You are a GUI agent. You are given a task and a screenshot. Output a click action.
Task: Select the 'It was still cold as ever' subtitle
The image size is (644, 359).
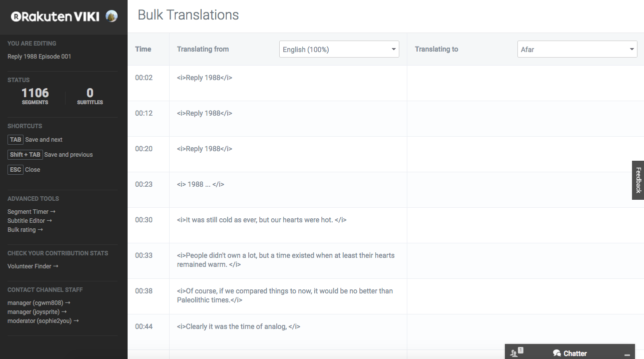pos(262,220)
